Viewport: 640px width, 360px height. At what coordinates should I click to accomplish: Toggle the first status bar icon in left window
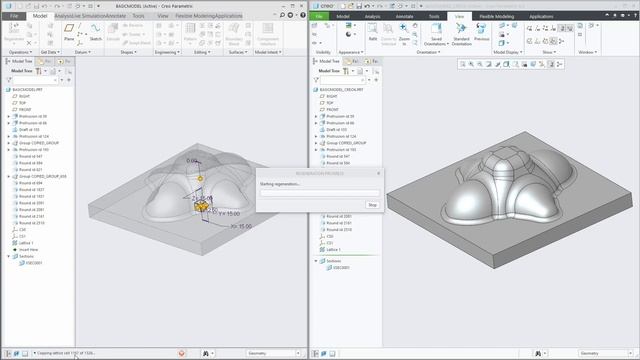8,353
